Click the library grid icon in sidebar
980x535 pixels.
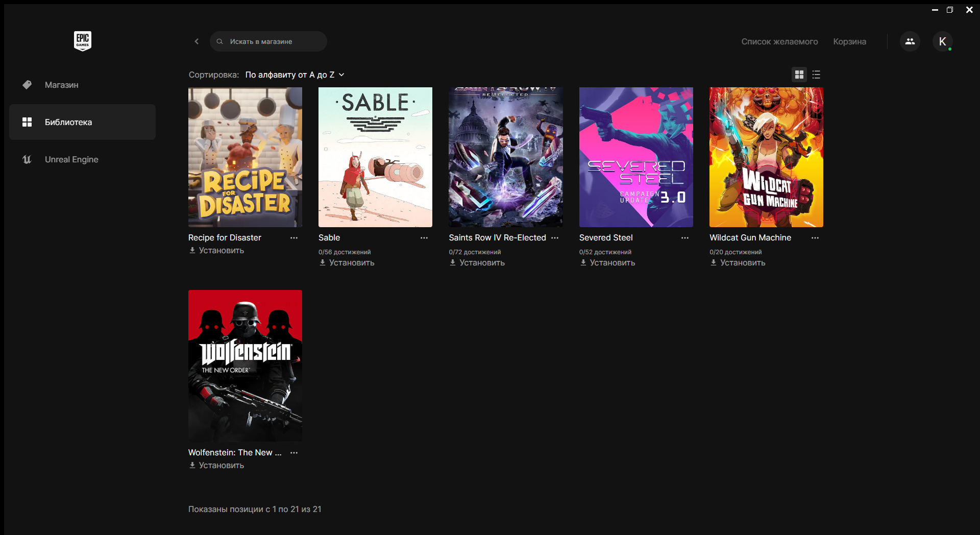pyautogui.click(x=27, y=122)
